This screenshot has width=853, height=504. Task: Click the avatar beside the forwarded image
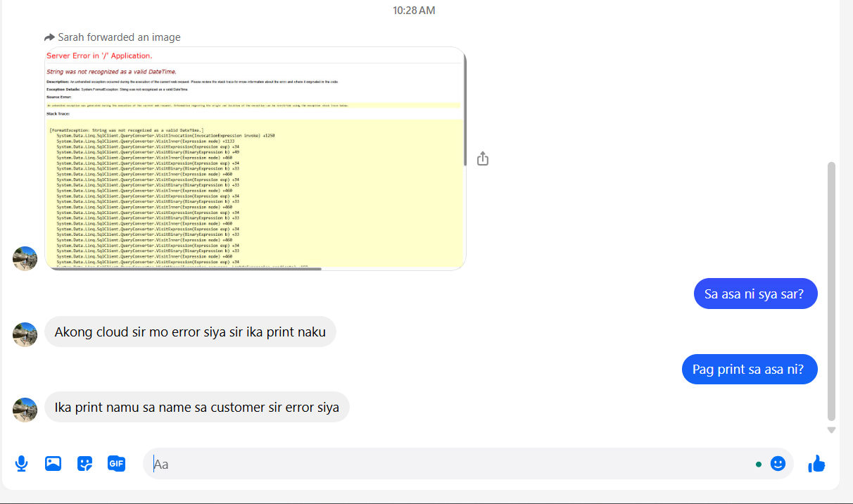[x=25, y=258]
